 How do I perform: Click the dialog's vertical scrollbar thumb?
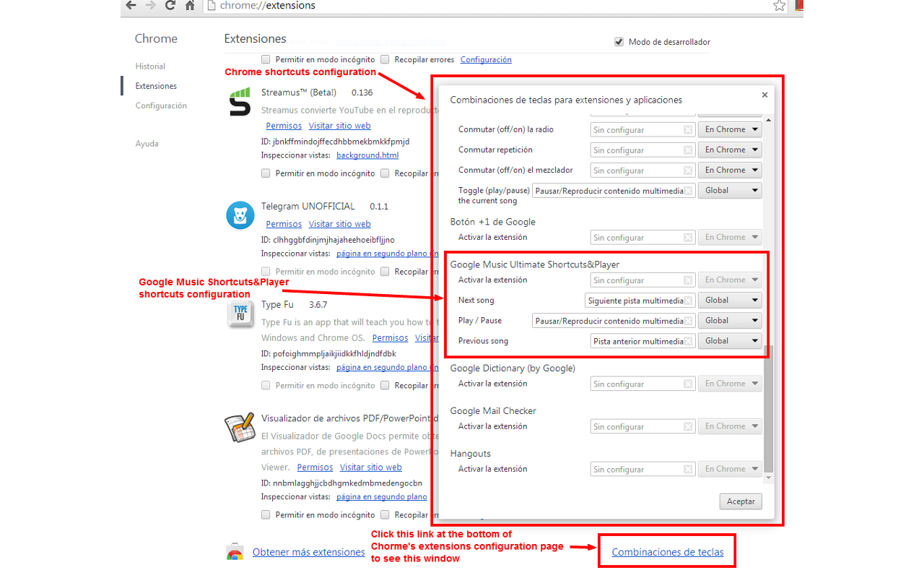[768, 409]
